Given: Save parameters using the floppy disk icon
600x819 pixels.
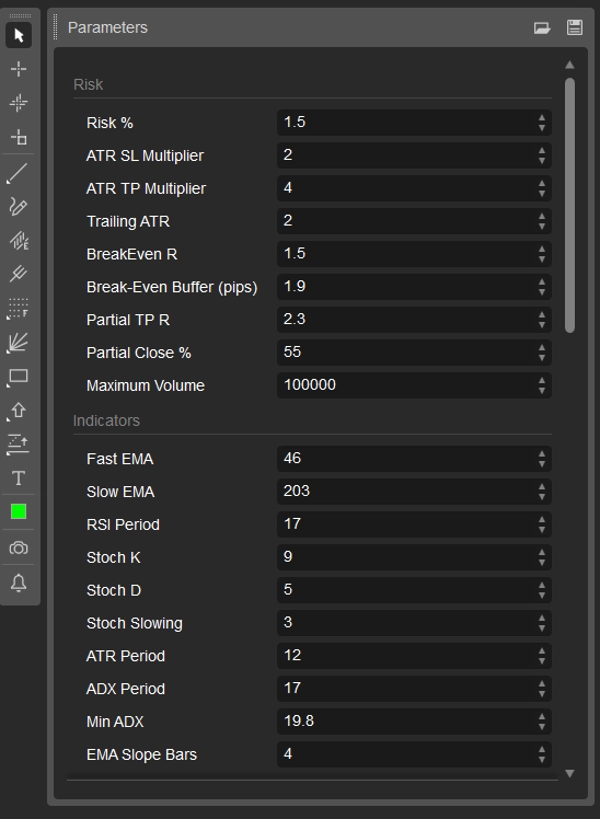Looking at the screenshot, I should pos(574,27).
